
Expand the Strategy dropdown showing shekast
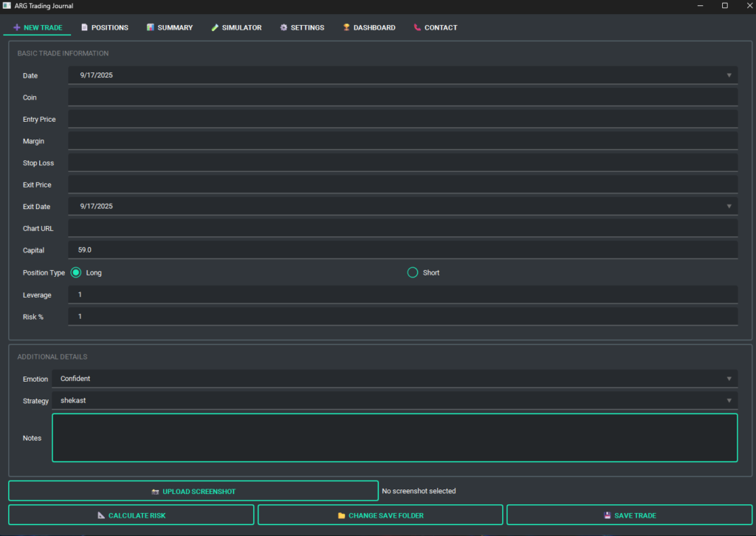point(729,401)
